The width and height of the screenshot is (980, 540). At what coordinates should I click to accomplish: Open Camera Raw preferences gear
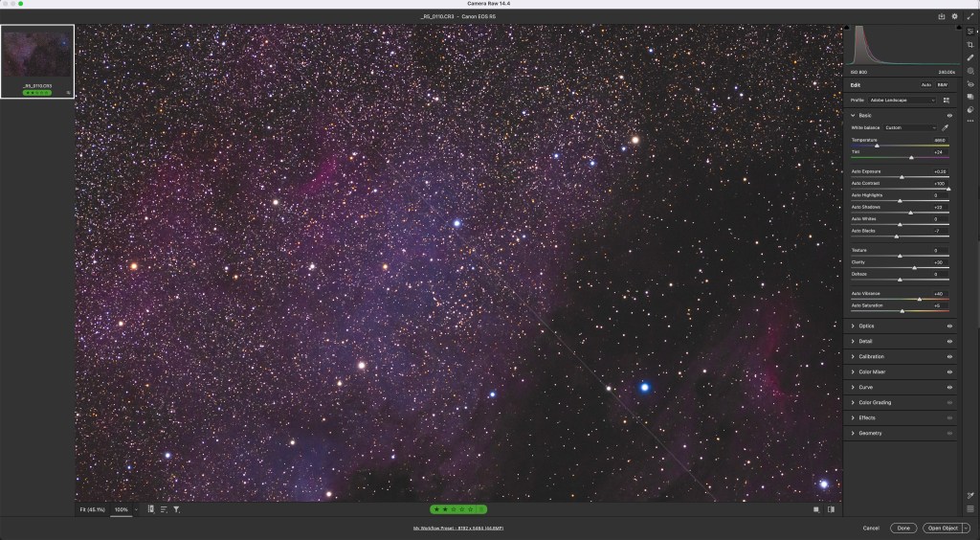pyautogui.click(x=954, y=16)
